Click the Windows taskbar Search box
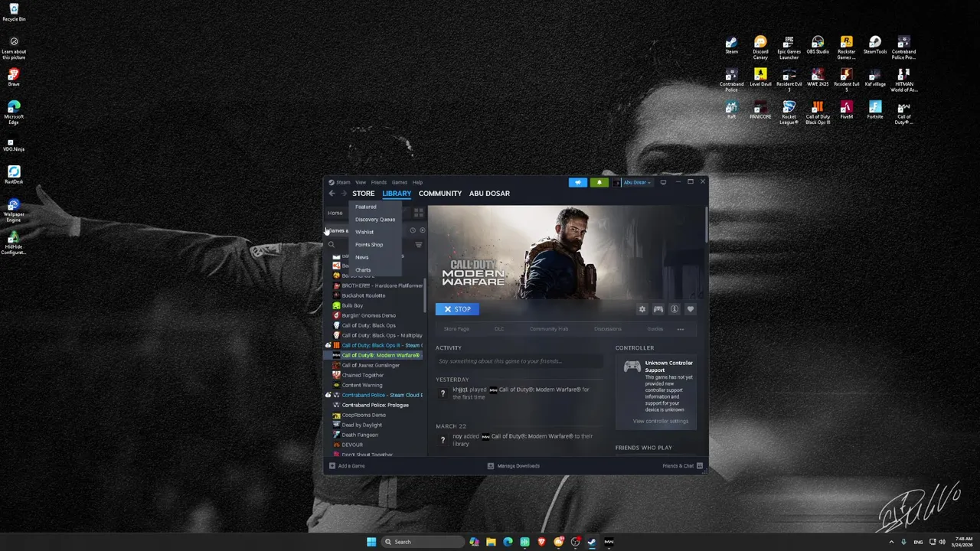This screenshot has width=980, height=551. [423, 542]
